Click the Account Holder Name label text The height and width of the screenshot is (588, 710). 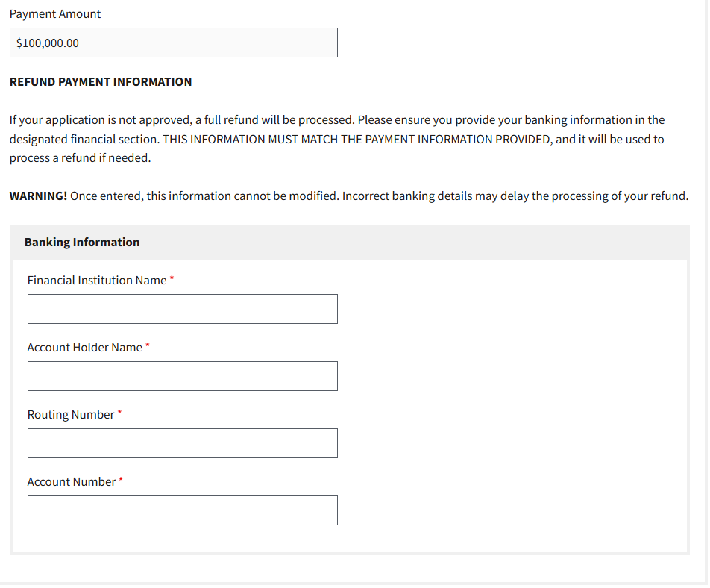click(x=84, y=348)
